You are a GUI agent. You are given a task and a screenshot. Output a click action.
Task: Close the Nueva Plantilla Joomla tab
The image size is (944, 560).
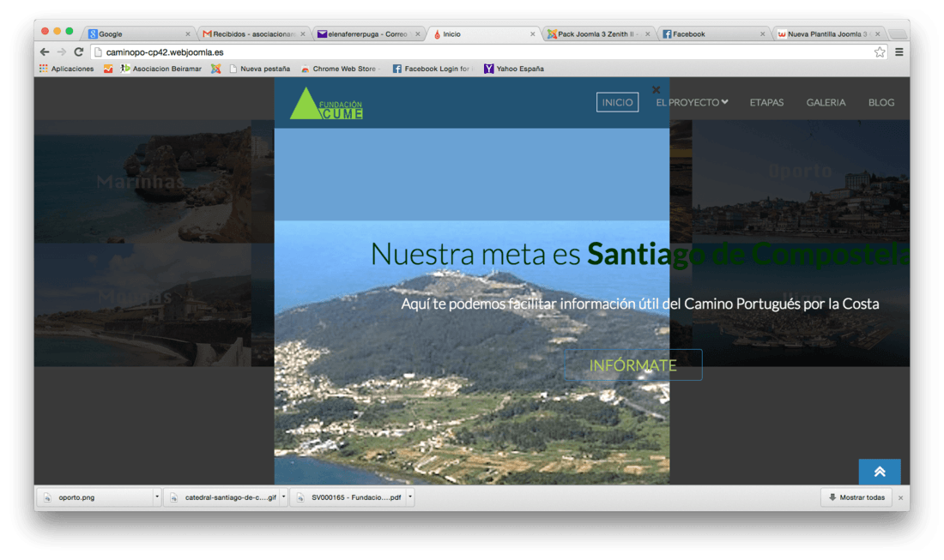tap(878, 34)
